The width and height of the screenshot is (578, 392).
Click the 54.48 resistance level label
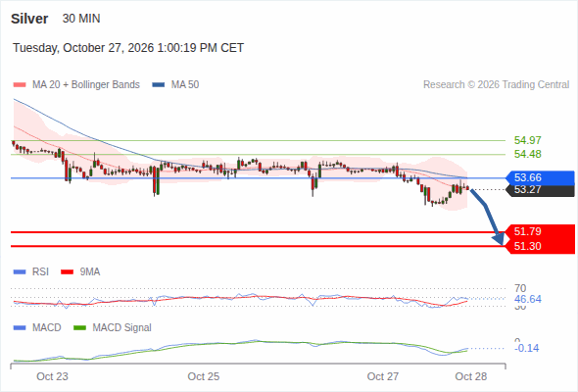pos(527,154)
